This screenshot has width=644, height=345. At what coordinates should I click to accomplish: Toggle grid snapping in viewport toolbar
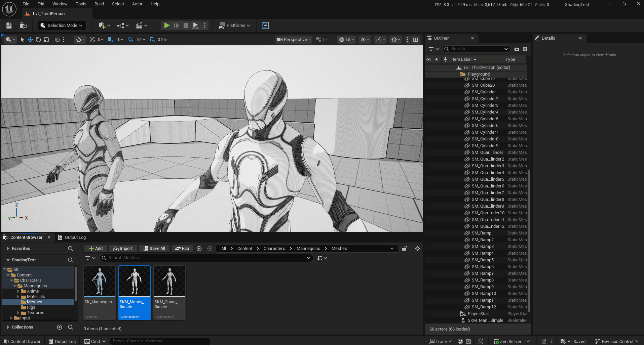coord(110,40)
